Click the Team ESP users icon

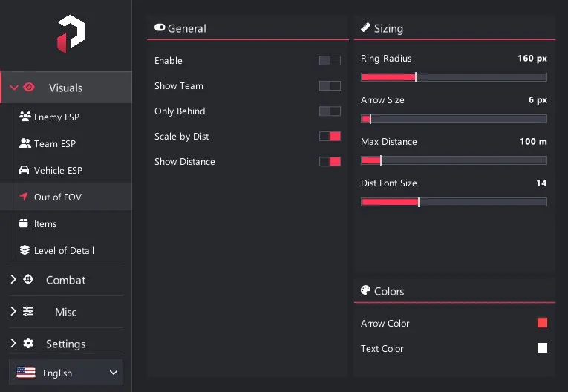click(x=25, y=143)
